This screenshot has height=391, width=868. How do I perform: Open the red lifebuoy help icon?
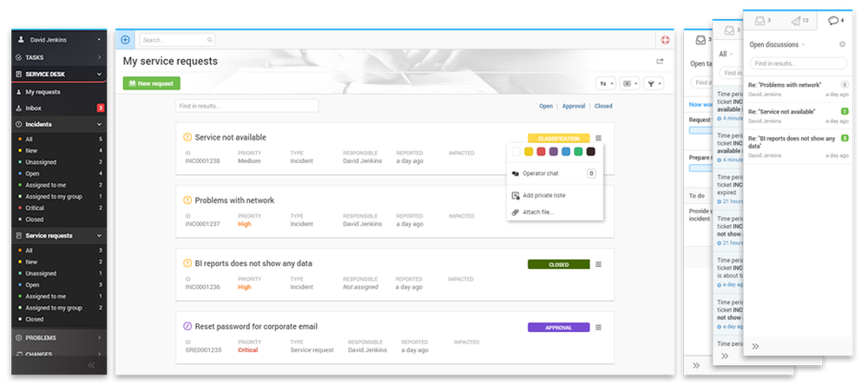coord(666,40)
